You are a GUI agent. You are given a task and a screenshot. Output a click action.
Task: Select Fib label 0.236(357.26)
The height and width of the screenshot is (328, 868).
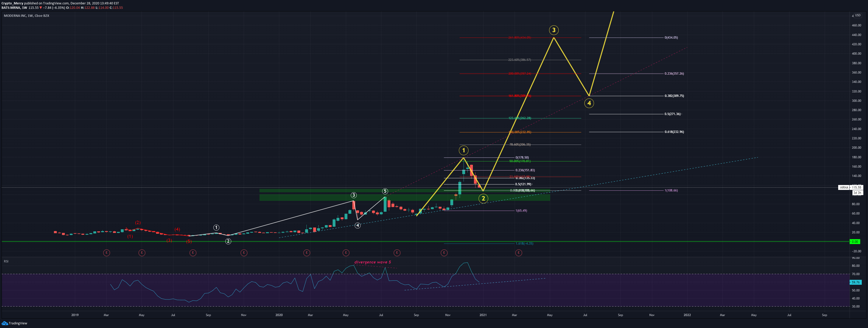674,73
